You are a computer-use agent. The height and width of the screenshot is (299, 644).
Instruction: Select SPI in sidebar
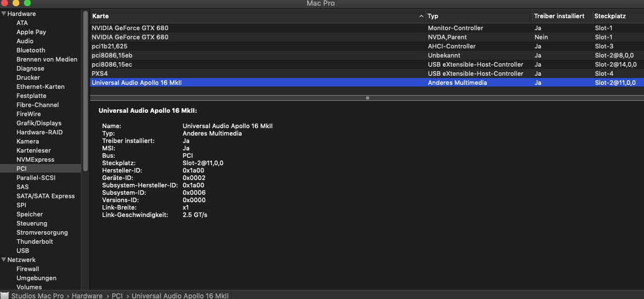click(x=21, y=205)
